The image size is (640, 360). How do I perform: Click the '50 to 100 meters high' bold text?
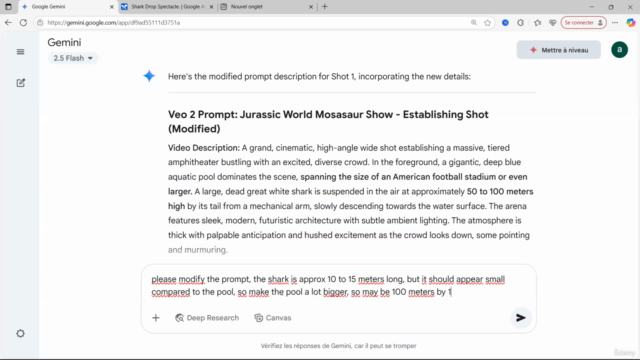(x=351, y=199)
